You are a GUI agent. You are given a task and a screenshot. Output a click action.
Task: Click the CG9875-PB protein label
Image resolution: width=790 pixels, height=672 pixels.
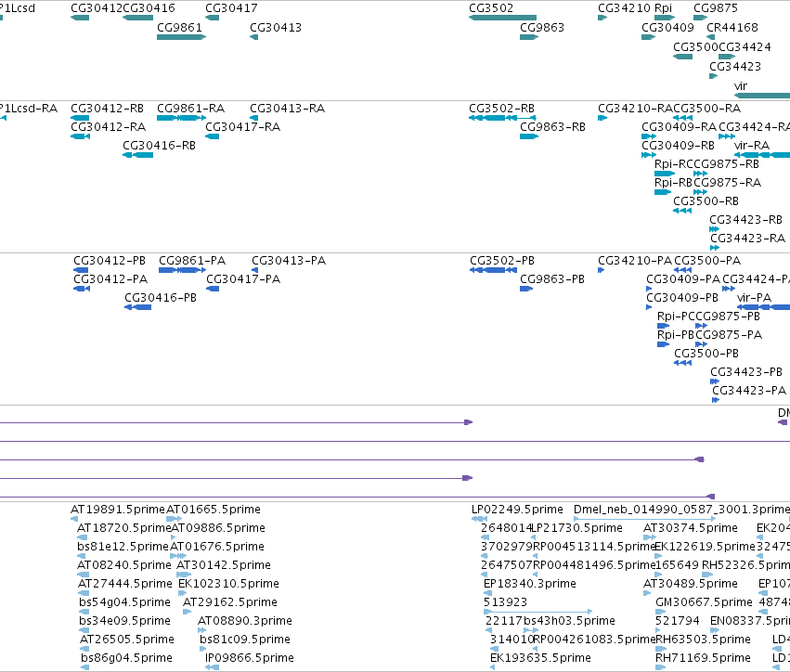[x=728, y=317]
